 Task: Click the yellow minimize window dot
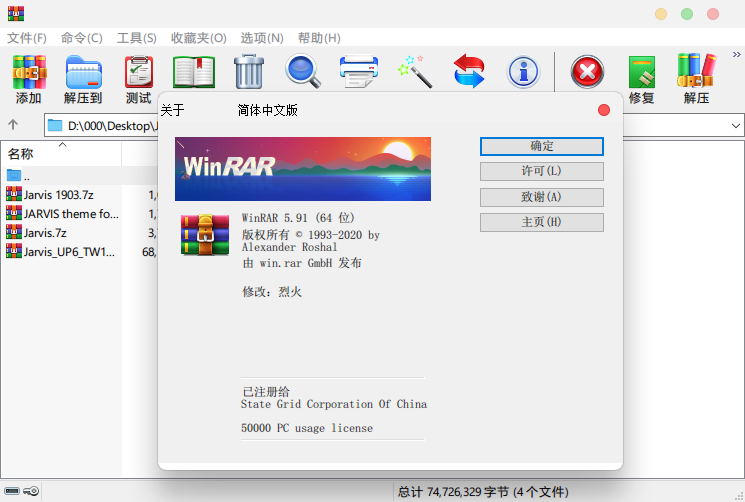661,14
